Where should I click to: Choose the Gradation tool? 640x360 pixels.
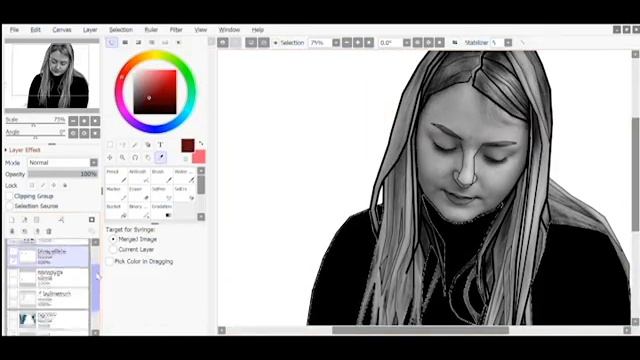point(162,211)
